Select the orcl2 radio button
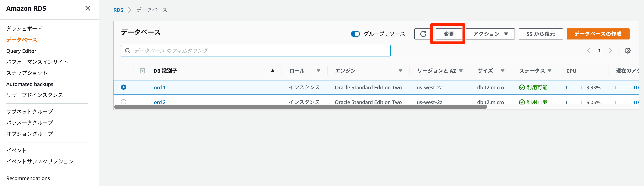This screenshot has height=186, width=644. tap(124, 101)
